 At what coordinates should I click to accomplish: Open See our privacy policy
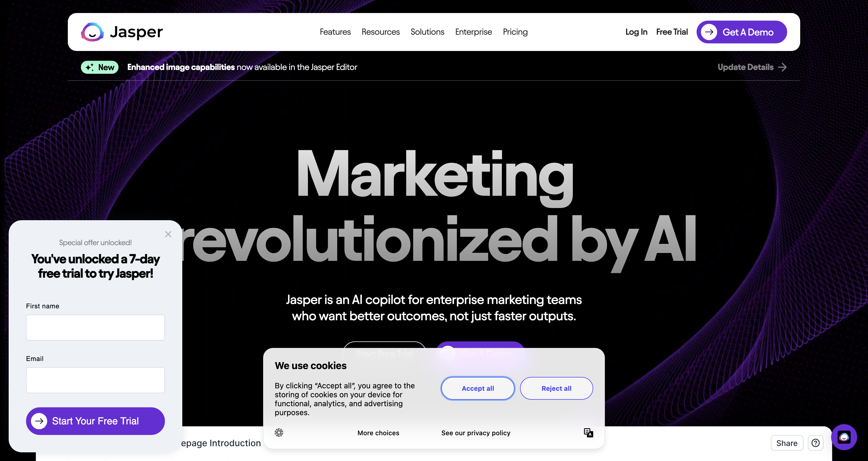point(476,433)
